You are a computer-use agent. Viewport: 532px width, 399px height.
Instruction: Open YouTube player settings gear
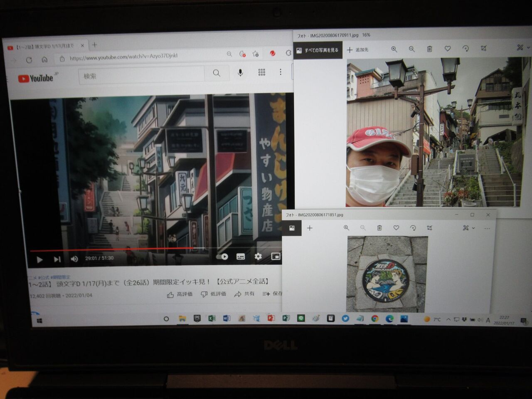coord(258,256)
